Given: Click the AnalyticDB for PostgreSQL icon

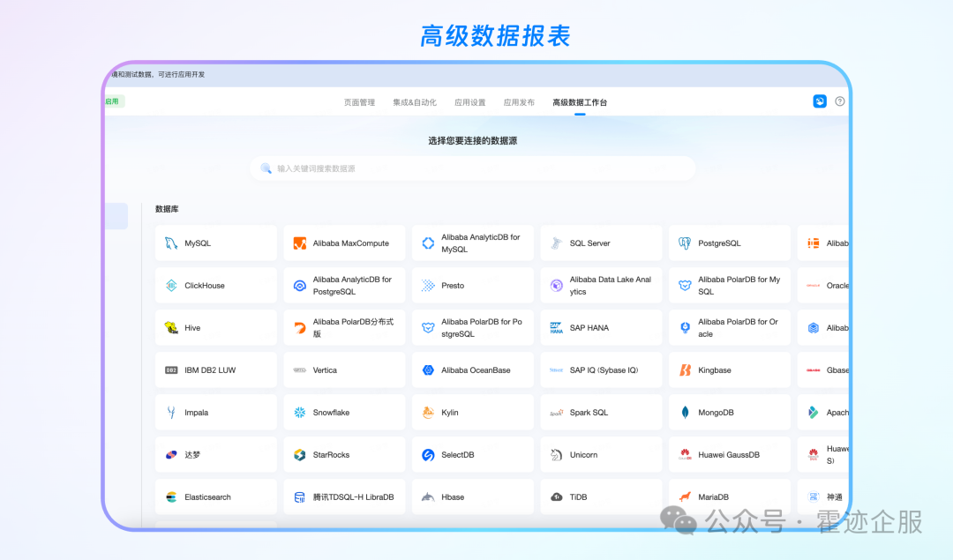Looking at the screenshot, I should click(300, 286).
